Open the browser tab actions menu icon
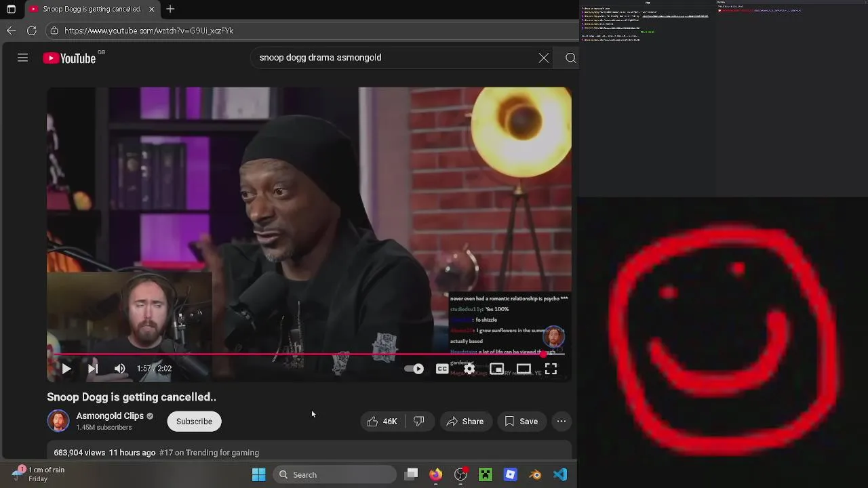The image size is (868, 488). 11,9
